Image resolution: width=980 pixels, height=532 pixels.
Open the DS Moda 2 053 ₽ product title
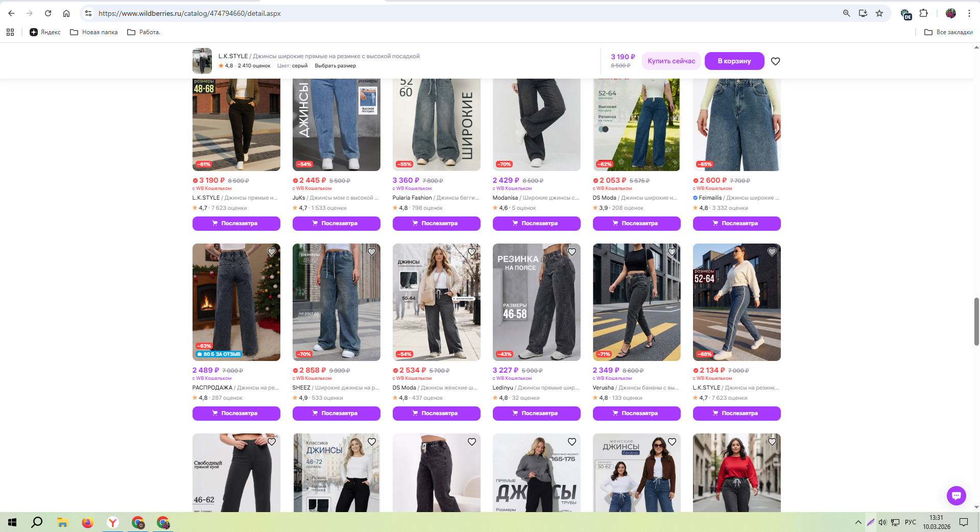636,198
